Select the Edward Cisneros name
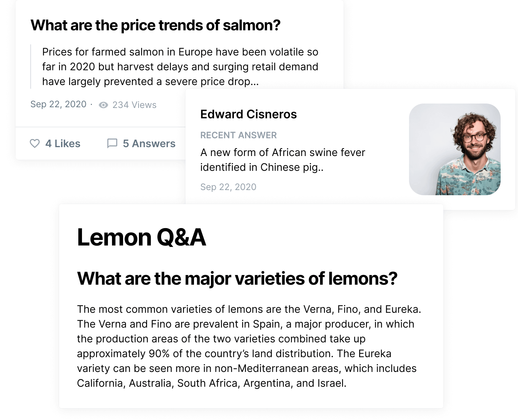The height and width of the screenshot is (420, 518). pyautogui.click(x=248, y=114)
